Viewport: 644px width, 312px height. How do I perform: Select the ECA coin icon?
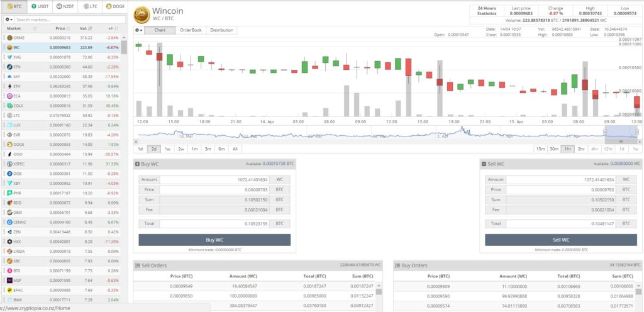pos(9,96)
